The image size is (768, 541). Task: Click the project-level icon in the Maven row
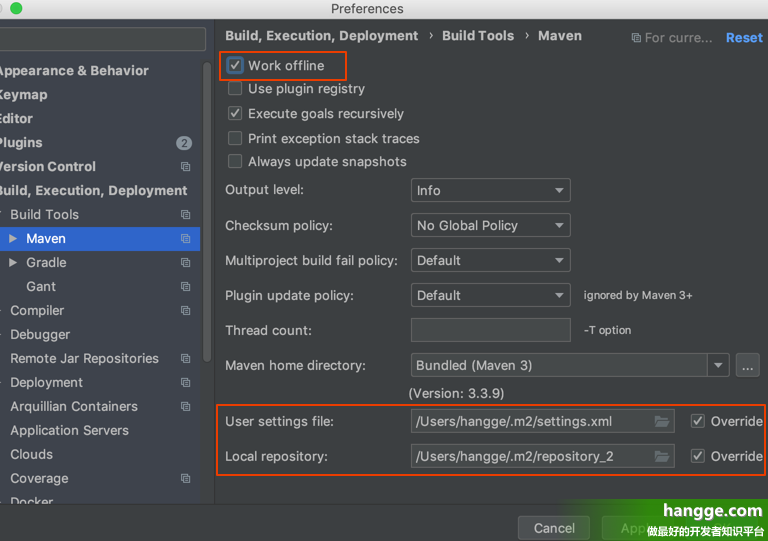point(185,238)
